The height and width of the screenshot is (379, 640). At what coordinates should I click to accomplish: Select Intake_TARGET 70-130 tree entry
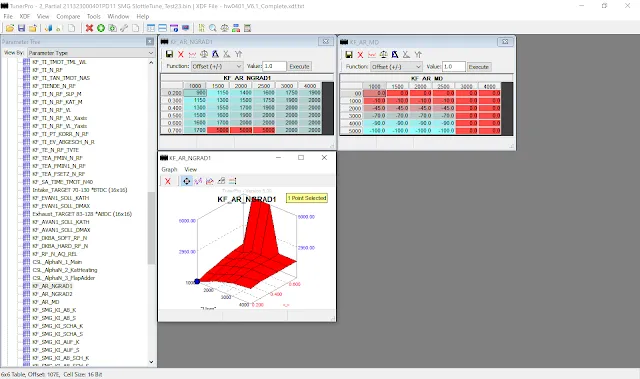(80, 190)
